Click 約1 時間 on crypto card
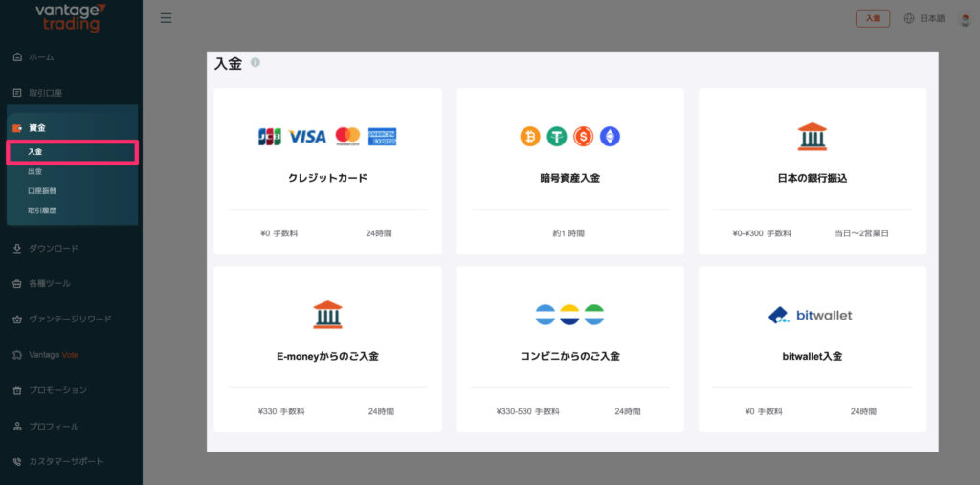The width and height of the screenshot is (980, 485). point(568,233)
